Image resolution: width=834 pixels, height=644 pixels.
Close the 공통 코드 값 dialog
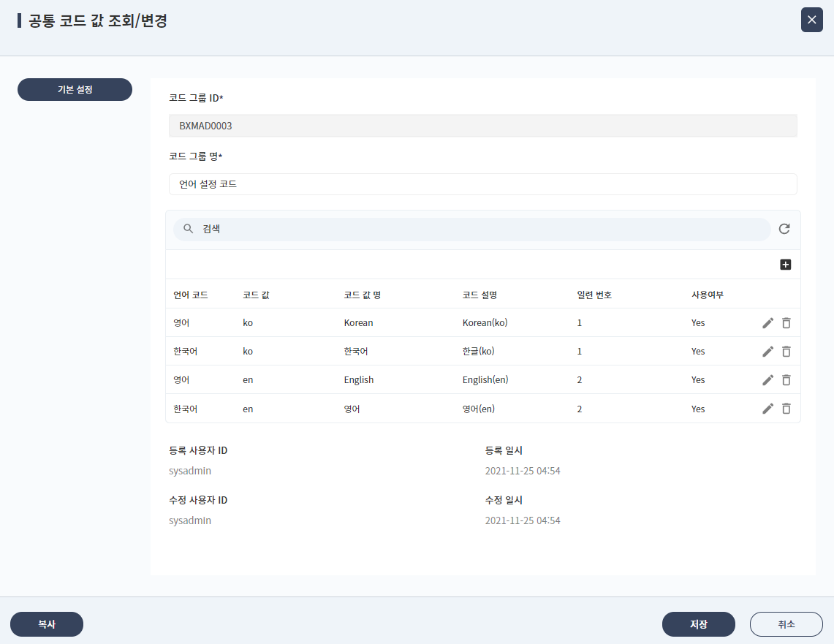[x=811, y=20]
